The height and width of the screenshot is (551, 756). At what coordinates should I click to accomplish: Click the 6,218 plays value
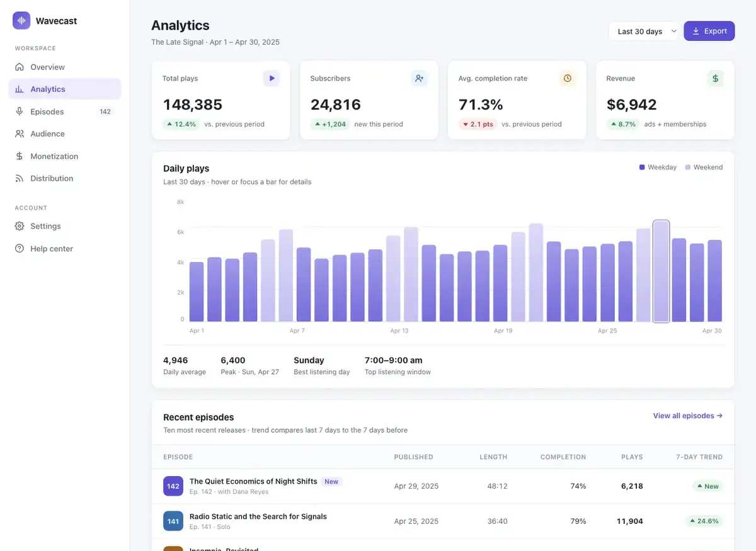[x=632, y=486]
